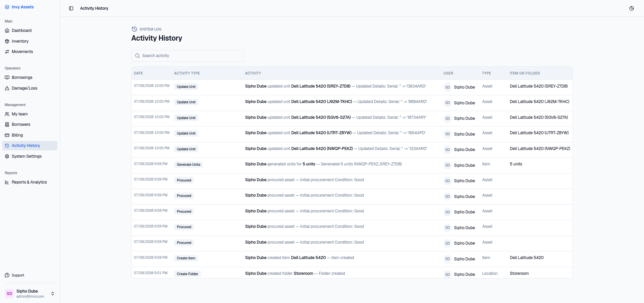The image size is (644, 303).
Task: Expand the Sipho Dube account switcher
Action: (x=53, y=294)
